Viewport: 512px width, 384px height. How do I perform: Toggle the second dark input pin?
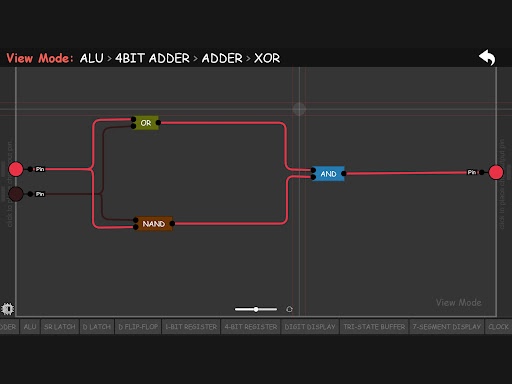click(16, 194)
